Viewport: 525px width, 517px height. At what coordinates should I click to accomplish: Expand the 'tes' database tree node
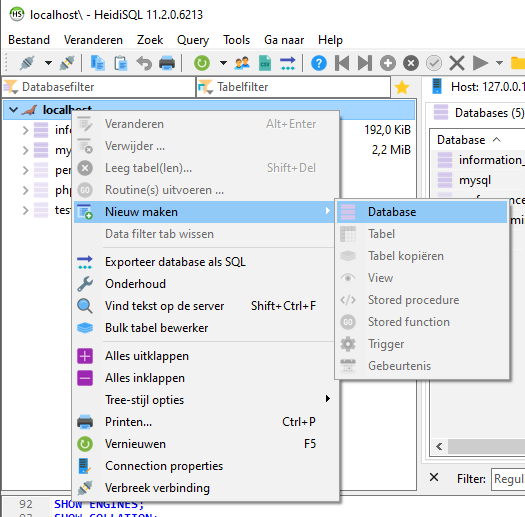(25, 210)
